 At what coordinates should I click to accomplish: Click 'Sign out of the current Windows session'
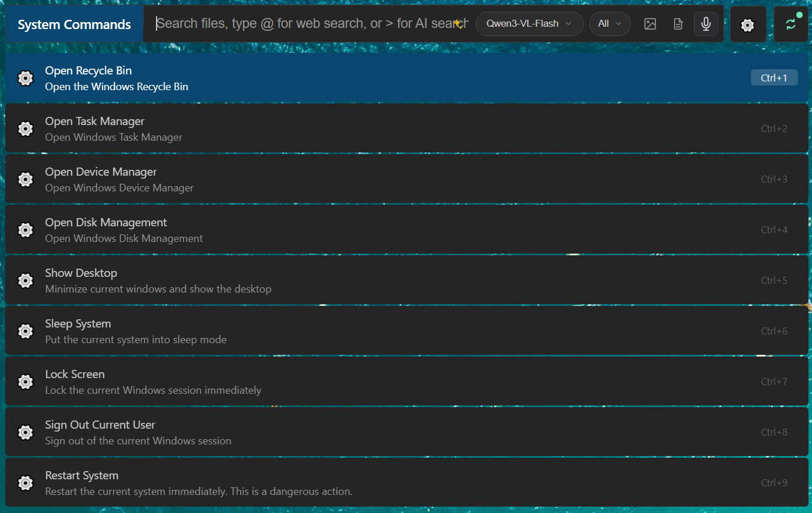point(138,441)
